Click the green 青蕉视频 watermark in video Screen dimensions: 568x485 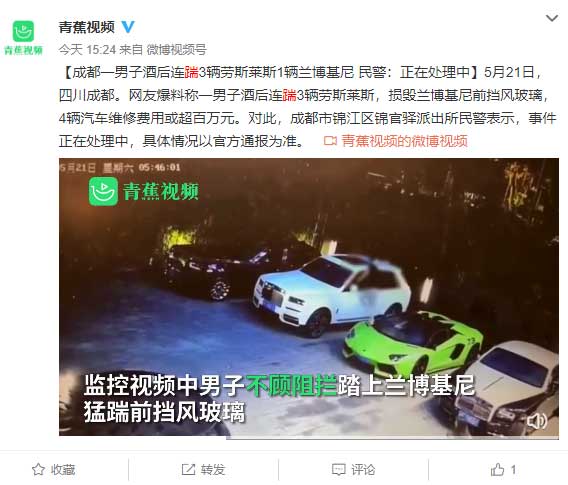pos(144,191)
